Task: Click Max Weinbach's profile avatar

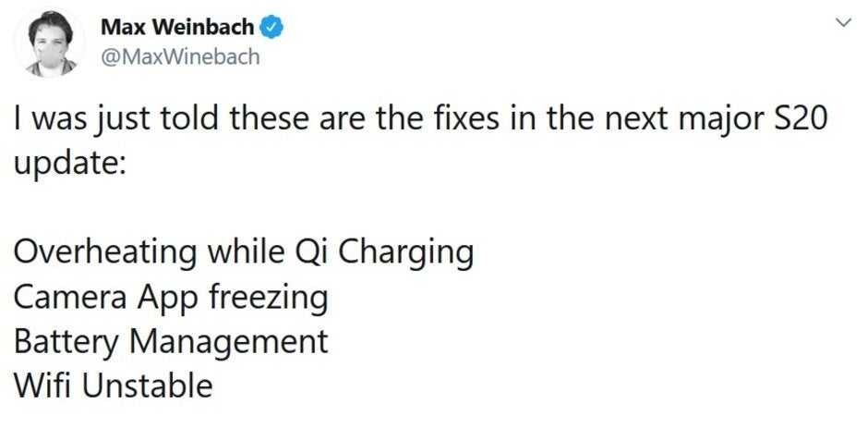Action: point(49,43)
